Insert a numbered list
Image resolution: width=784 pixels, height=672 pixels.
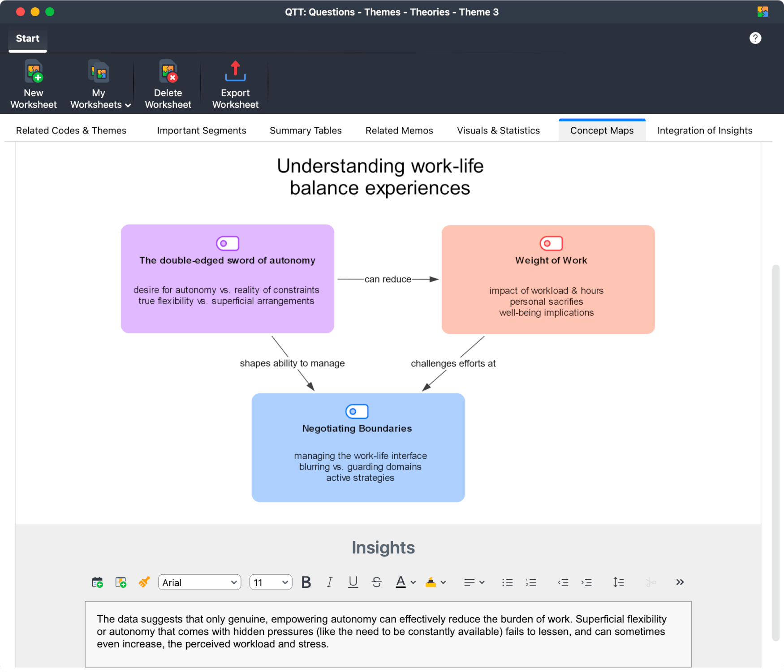[x=531, y=582]
